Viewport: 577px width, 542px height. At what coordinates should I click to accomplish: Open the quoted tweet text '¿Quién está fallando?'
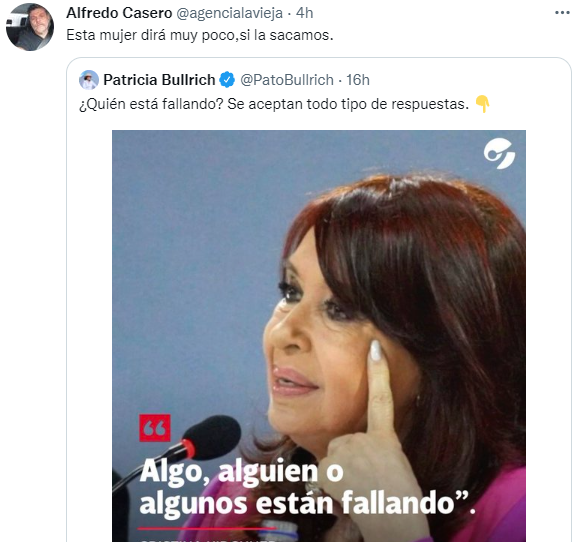pyautogui.click(x=151, y=104)
